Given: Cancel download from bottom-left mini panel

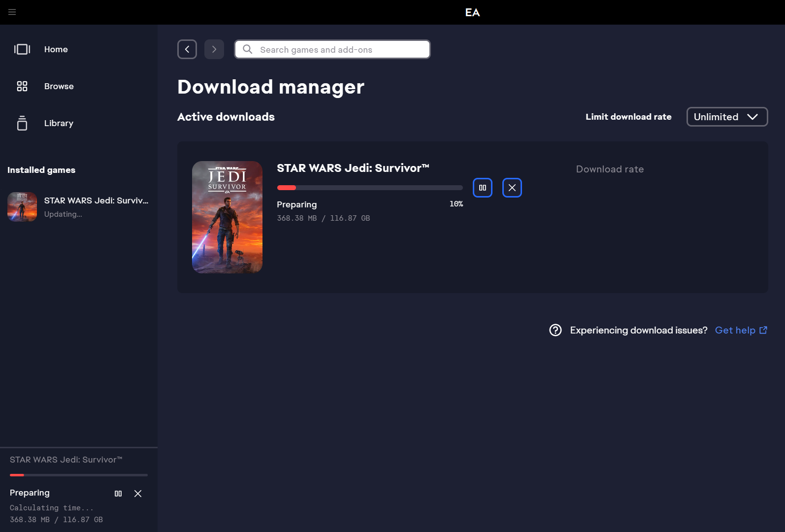Looking at the screenshot, I should tap(138, 494).
